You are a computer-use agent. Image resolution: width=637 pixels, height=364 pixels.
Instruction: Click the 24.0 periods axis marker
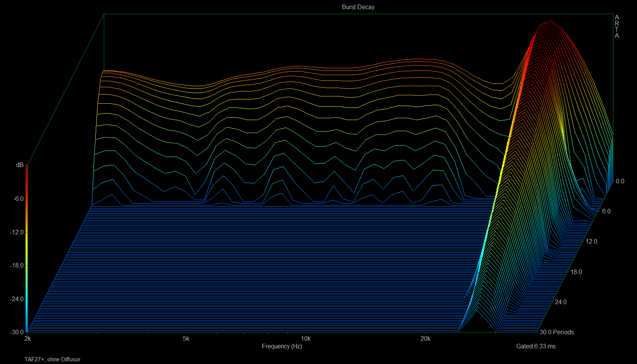click(561, 302)
